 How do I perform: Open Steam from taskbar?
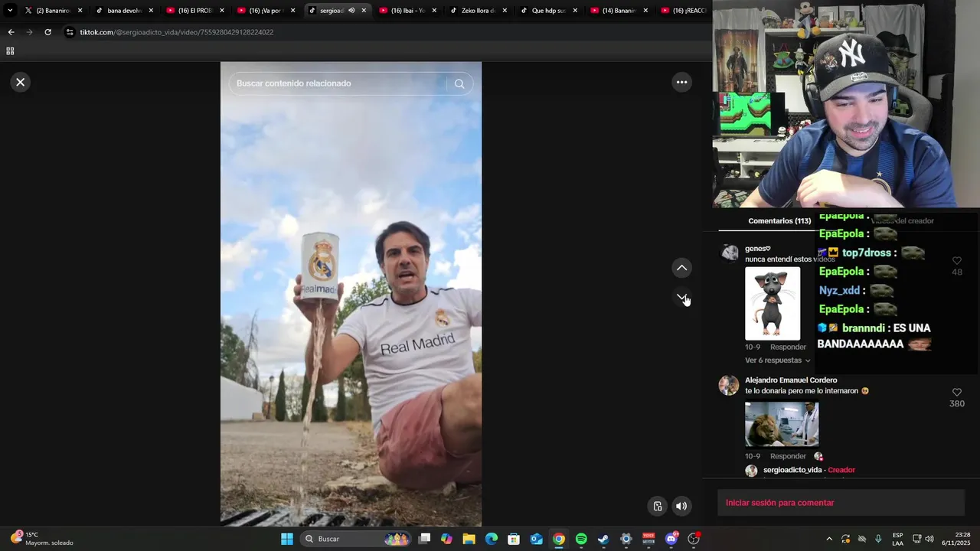[x=603, y=539]
